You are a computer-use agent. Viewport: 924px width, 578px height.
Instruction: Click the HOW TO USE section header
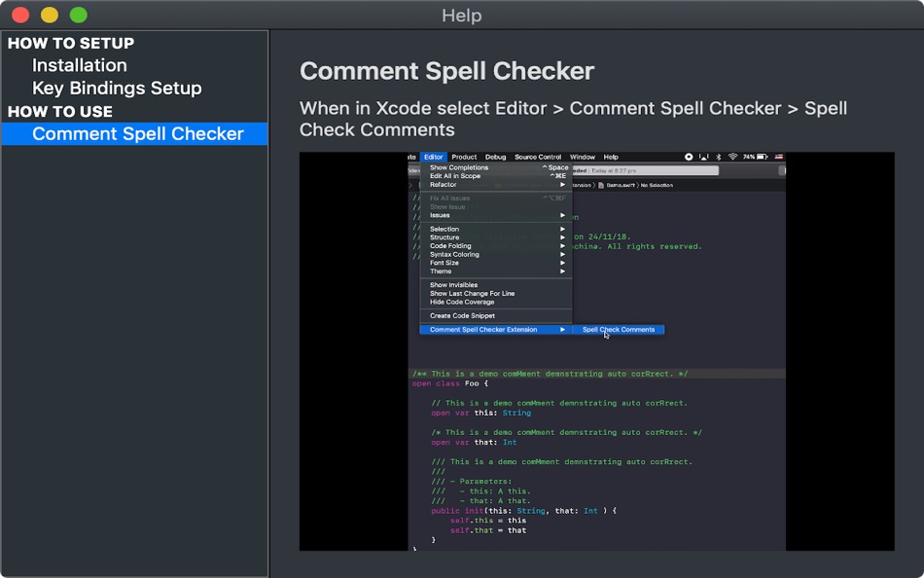(60, 112)
